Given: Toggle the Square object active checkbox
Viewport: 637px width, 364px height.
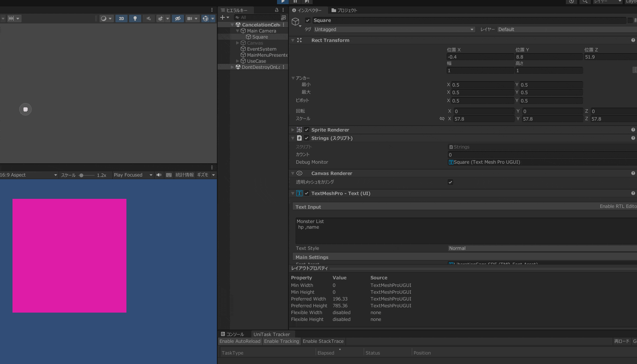Looking at the screenshot, I should (308, 20).
